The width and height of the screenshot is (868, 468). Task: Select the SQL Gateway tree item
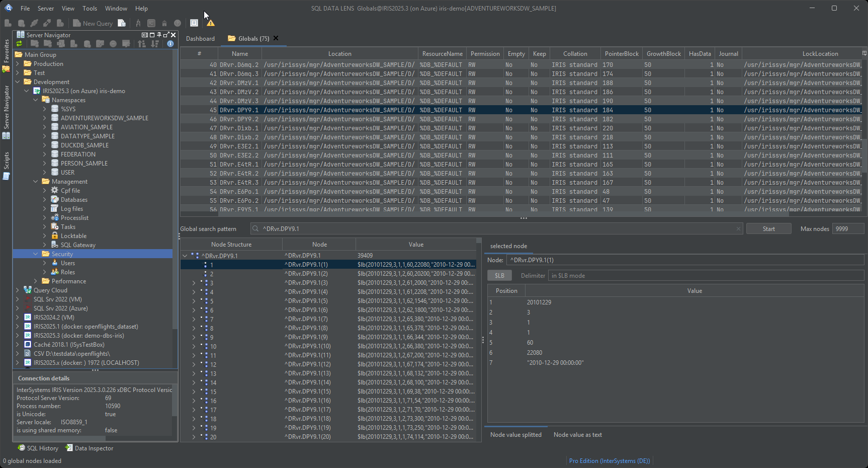point(78,245)
